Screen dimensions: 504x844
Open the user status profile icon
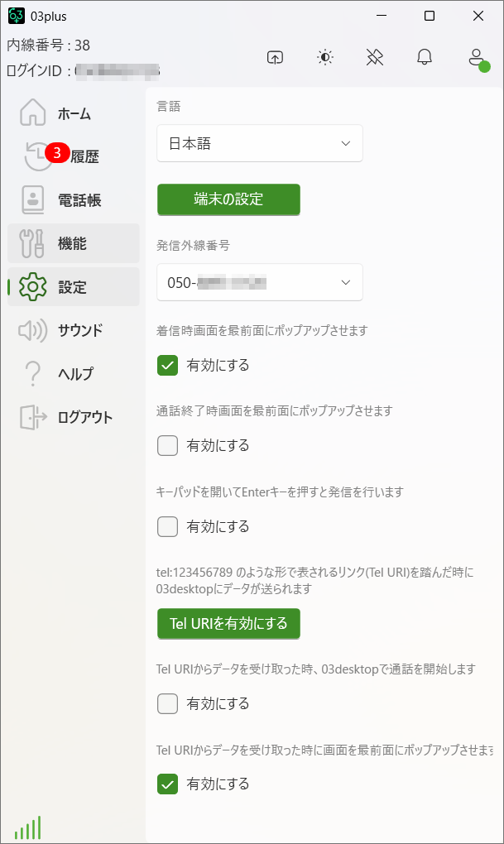click(476, 58)
